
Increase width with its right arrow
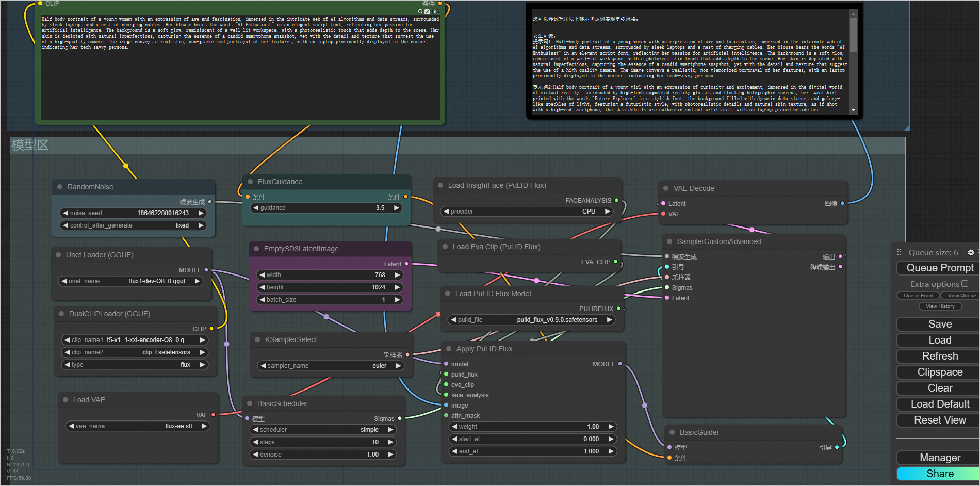pyautogui.click(x=398, y=275)
